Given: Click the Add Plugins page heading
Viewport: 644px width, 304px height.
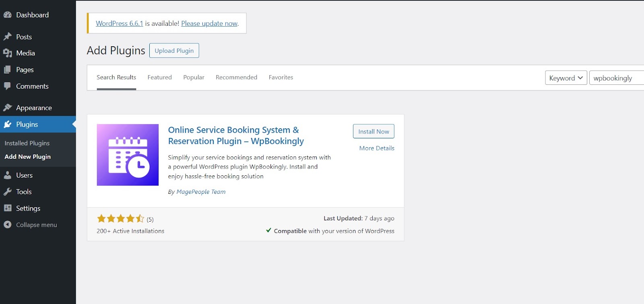Looking at the screenshot, I should (x=116, y=50).
